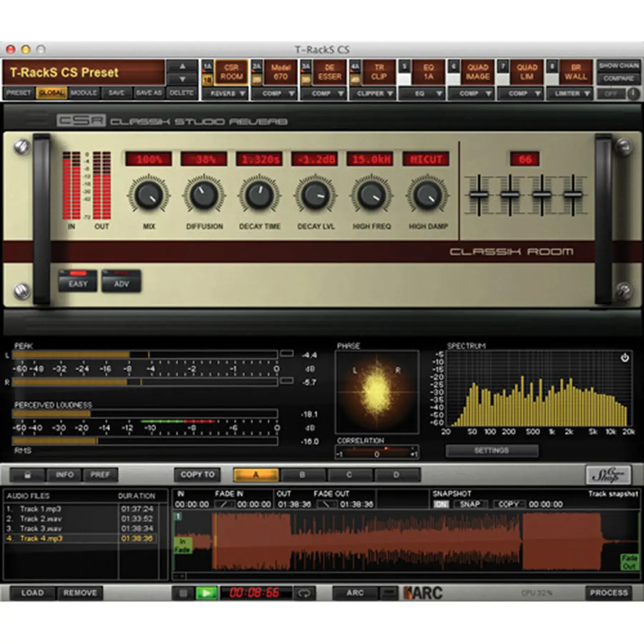Screen dimensions: 644x644
Task: Select the BR Wall module slot
Action: coord(576,72)
